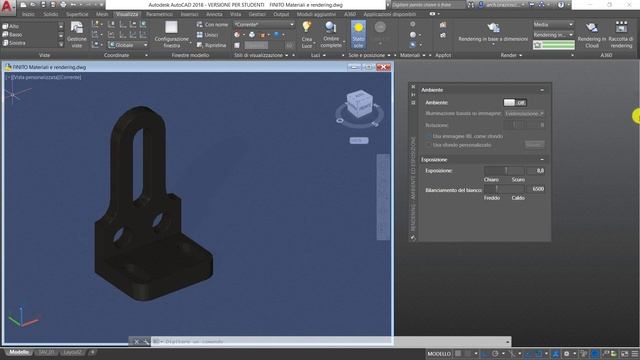
Task: Click the ViewCube in the viewport
Action: pyautogui.click(x=359, y=104)
